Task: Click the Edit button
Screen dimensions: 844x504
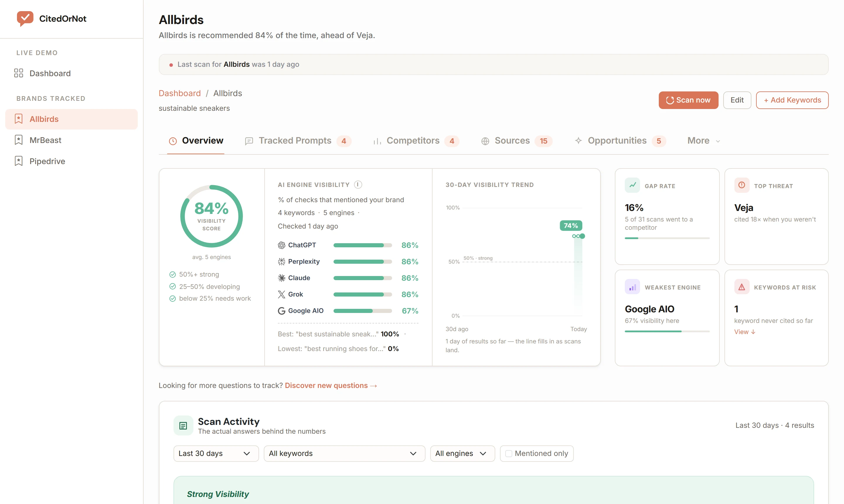Action: [737, 100]
